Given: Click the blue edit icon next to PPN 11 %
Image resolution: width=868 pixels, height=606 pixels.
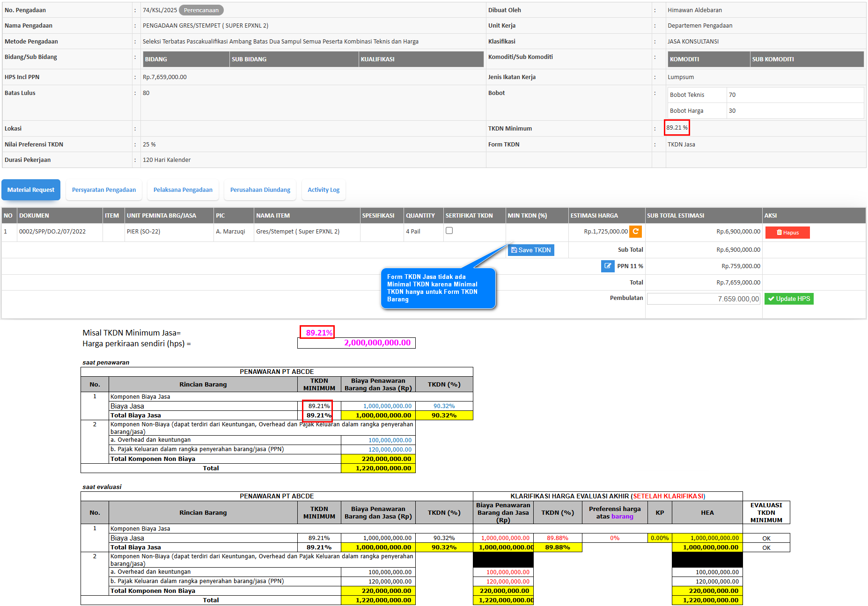Looking at the screenshot, I should click(607, 266).
